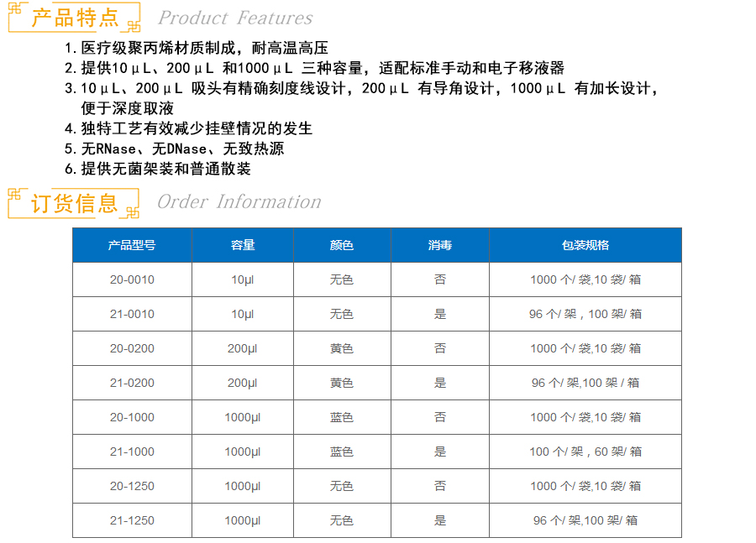Pick the 21-1250 product model cell
The width and height of the screenshot is (756, 543).
tap(132, 520)
